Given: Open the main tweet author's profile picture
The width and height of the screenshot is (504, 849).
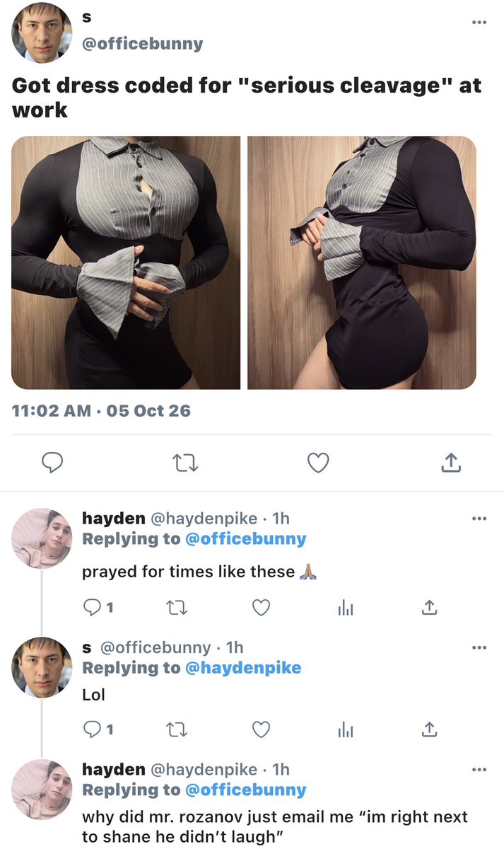Looking at the screenshot, I should (42, 33).
